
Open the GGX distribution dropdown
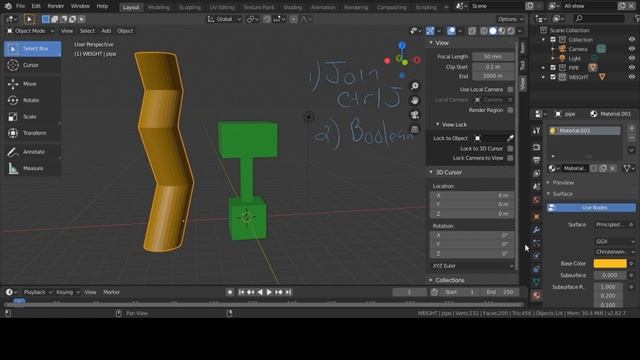coord(615,242)
